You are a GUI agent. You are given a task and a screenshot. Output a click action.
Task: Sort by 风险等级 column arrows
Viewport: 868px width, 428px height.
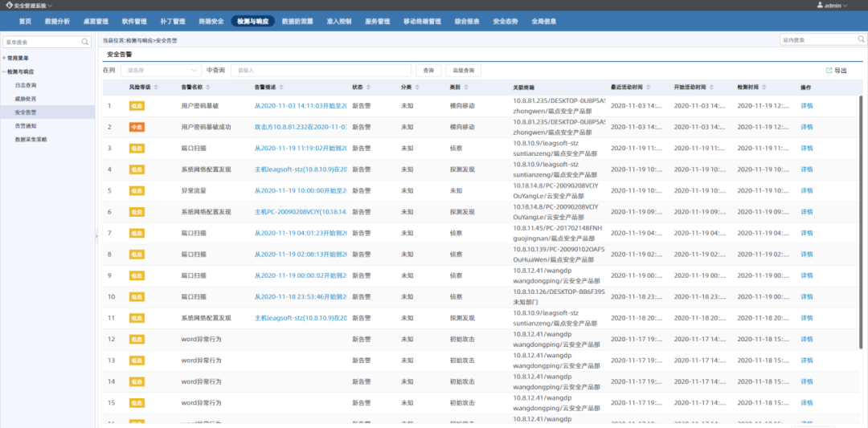156,87
